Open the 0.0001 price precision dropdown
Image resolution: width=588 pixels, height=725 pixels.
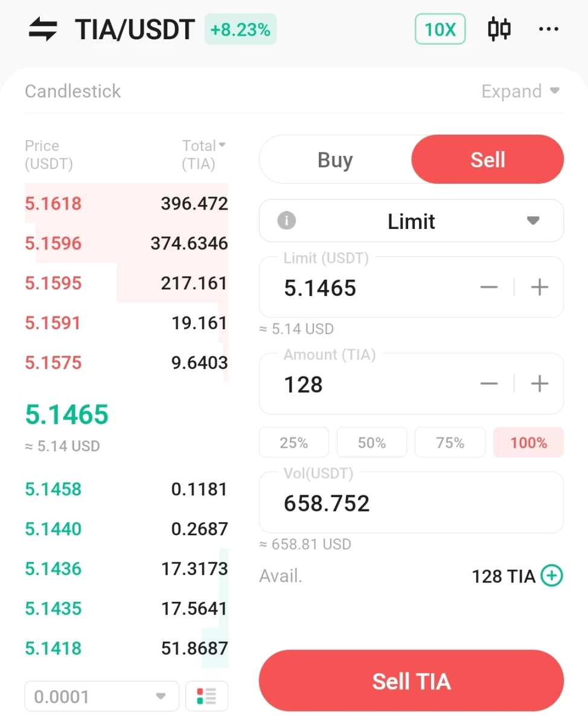pos(101,696)
